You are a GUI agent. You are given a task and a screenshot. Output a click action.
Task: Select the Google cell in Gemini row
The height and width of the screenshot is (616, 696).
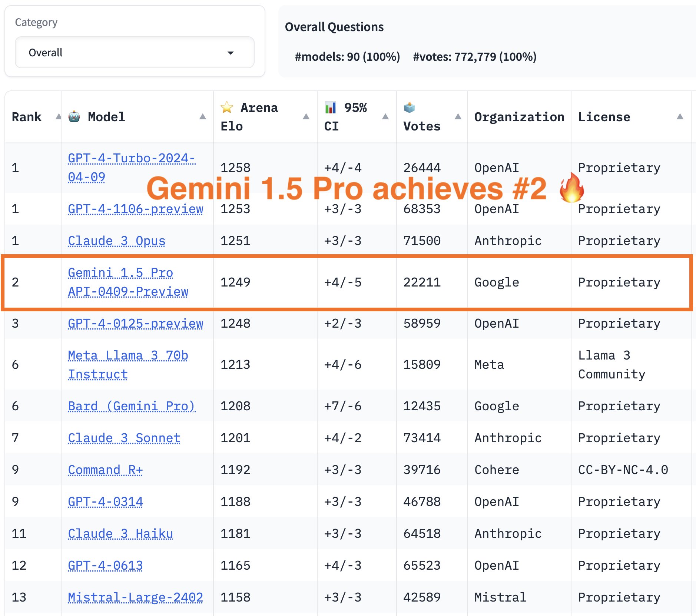497,282
